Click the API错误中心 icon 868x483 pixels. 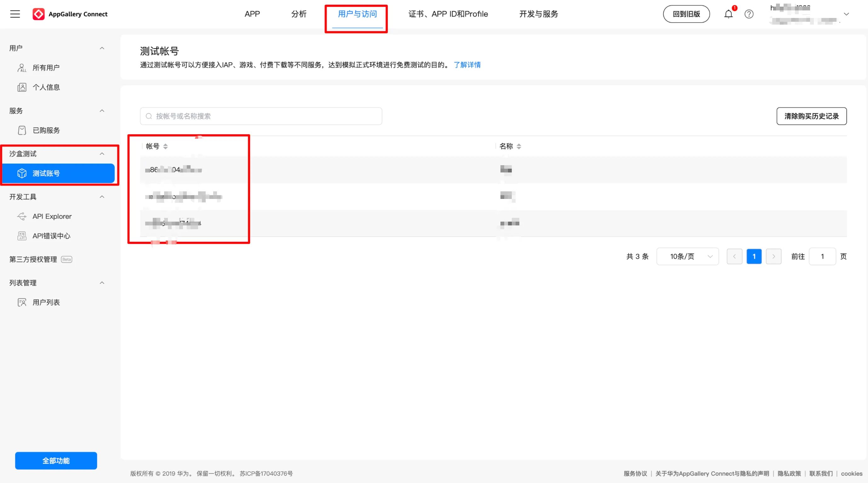[x=22, y=236]
